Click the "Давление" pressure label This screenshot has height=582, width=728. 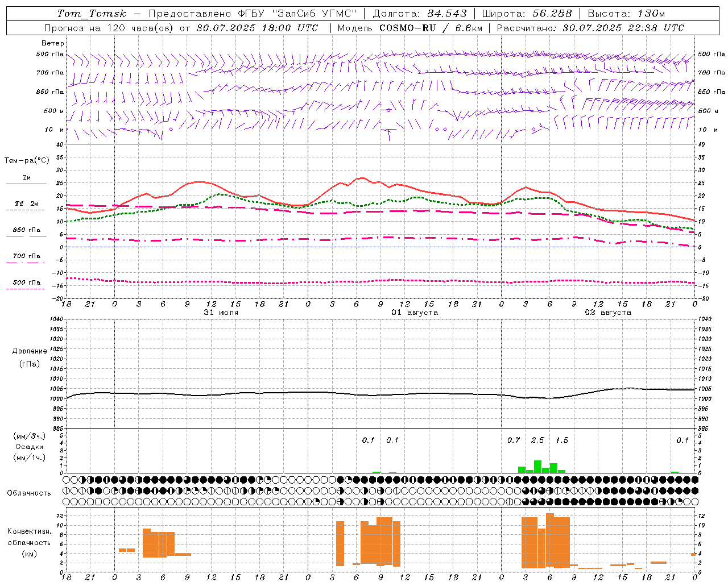30,351
